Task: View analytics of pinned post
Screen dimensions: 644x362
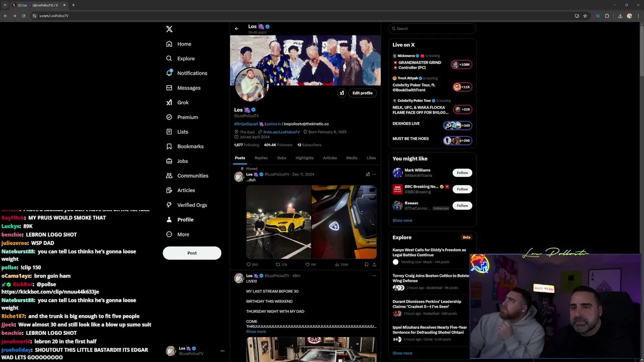Action: click(342, 264)
